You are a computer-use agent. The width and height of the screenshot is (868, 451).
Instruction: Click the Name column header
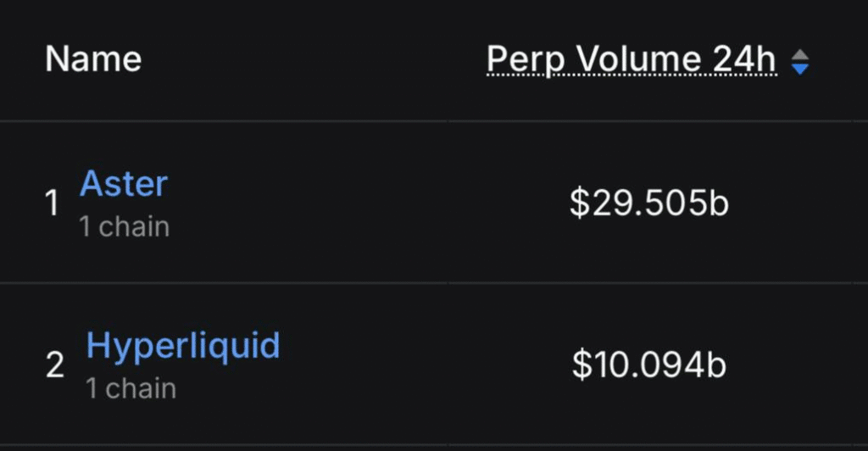tap(93, 59)
